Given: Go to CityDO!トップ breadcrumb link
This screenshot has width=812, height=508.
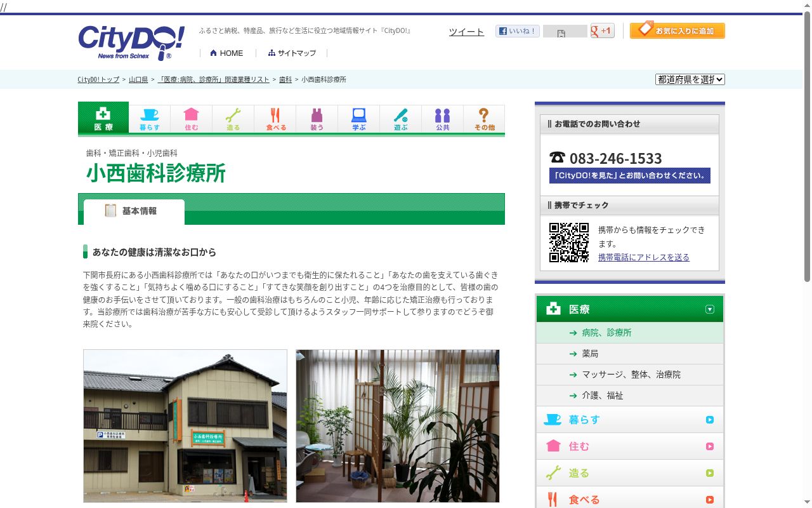Looking at the screenshot, I should [98, 79].
